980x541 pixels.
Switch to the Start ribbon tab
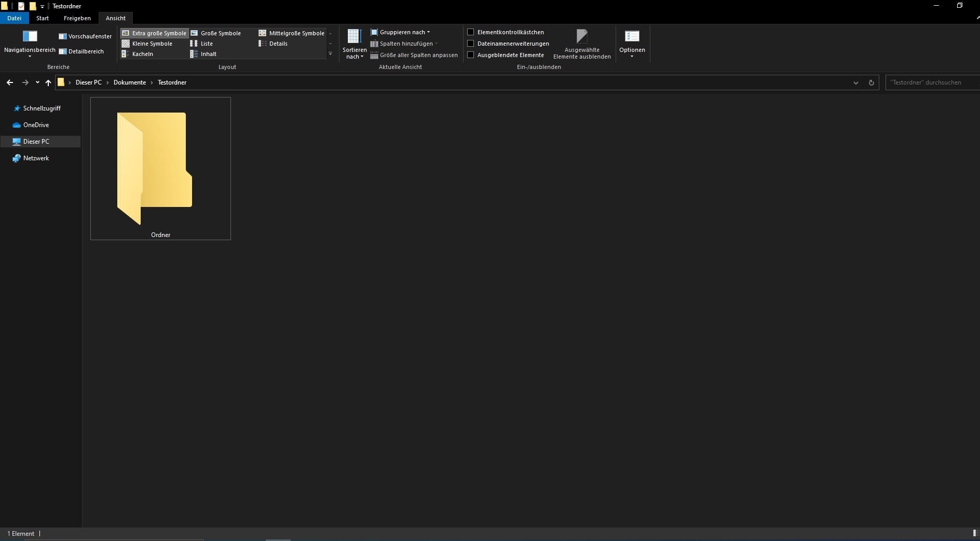point(43,18)
